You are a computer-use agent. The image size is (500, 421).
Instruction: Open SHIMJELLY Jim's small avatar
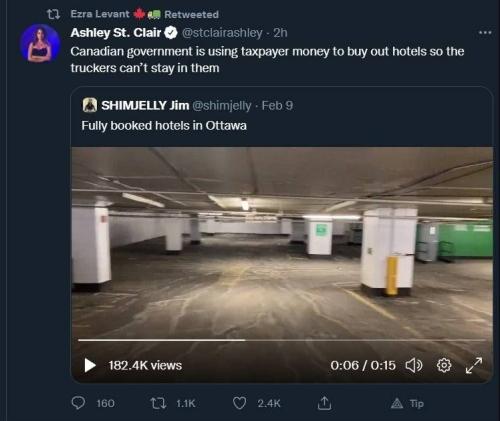[90, 105]
